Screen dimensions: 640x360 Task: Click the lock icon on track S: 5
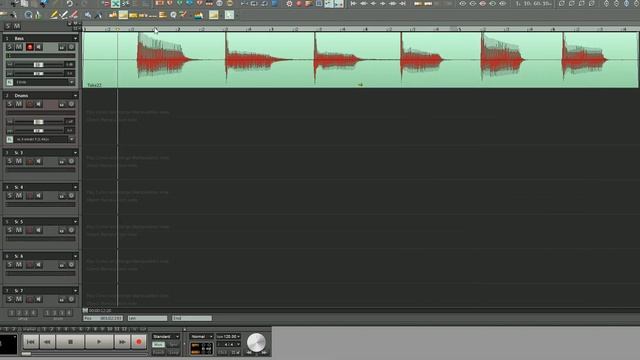coord(62,230)
